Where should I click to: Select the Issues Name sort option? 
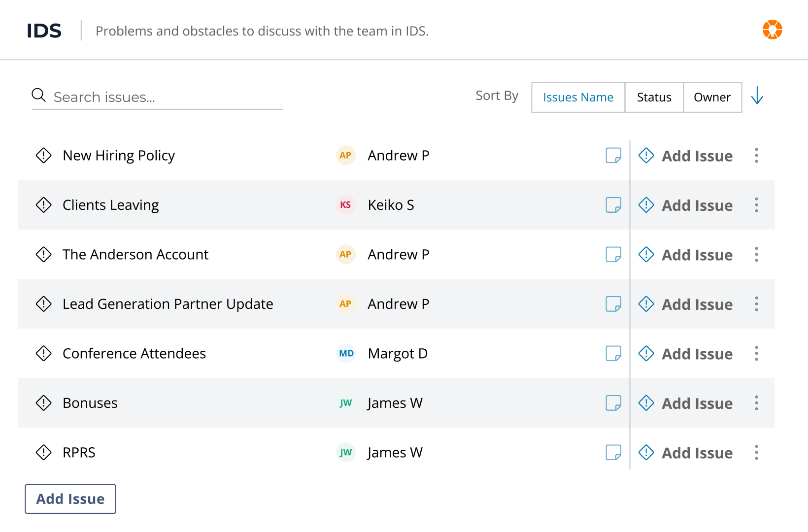coord(578,98)
